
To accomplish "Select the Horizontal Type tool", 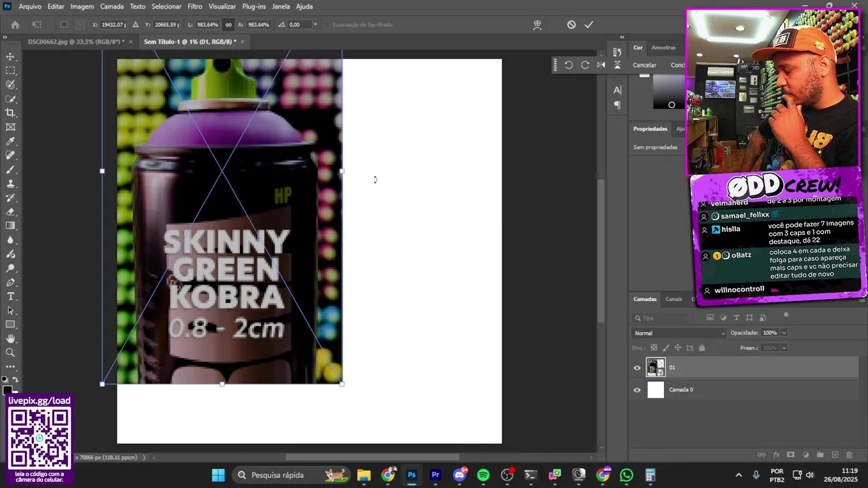I will 10,296.
